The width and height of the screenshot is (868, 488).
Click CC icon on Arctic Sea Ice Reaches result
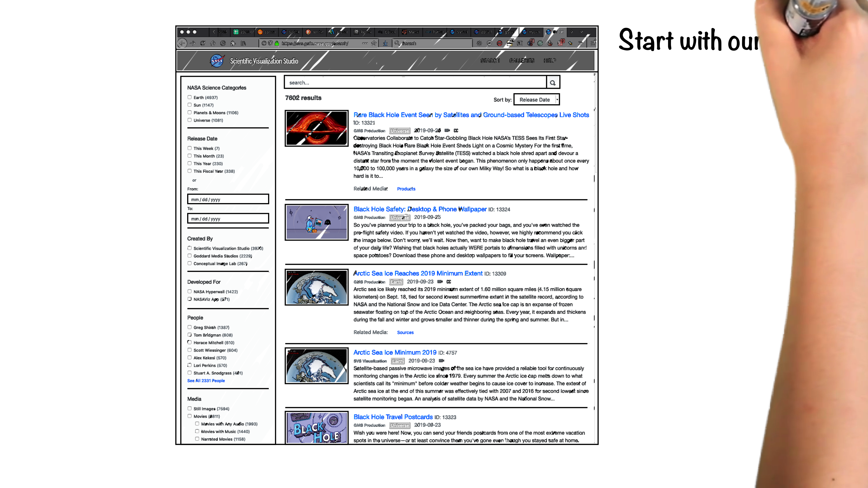tap(448, 282)
